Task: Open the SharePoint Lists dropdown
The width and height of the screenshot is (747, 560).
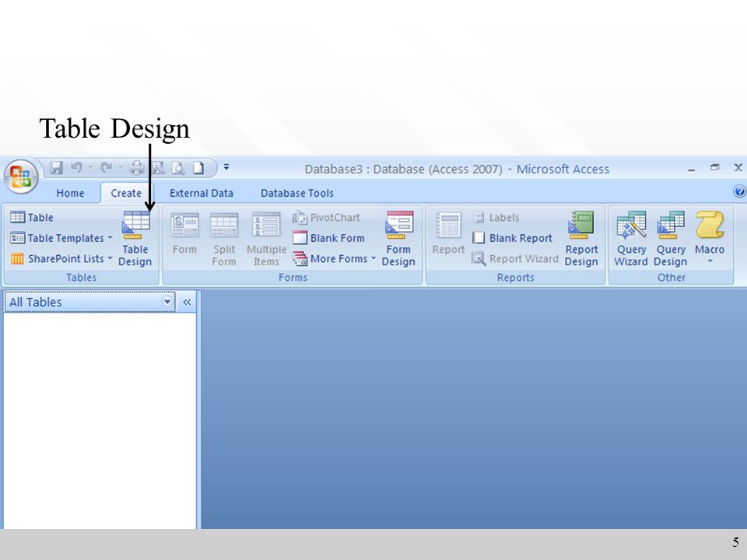Action: (x=61, y=258)
